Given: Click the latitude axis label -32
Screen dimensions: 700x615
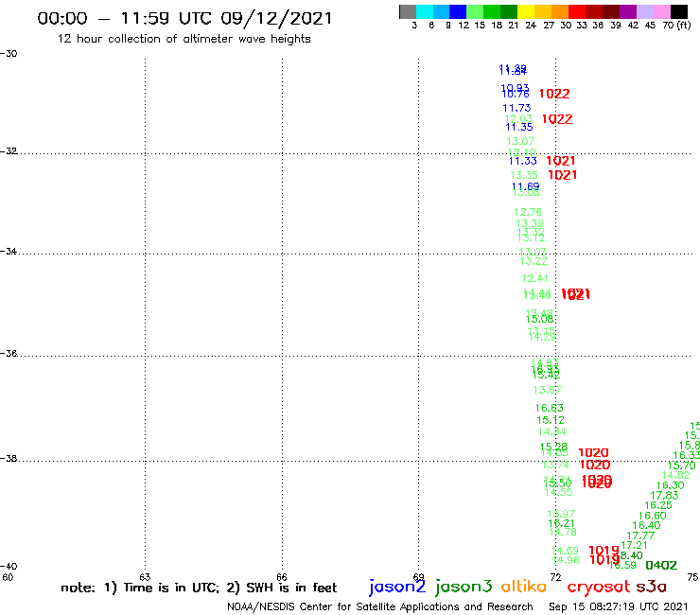Looking at the screenshot, I should pyautogui.click(x=9, y=151).
